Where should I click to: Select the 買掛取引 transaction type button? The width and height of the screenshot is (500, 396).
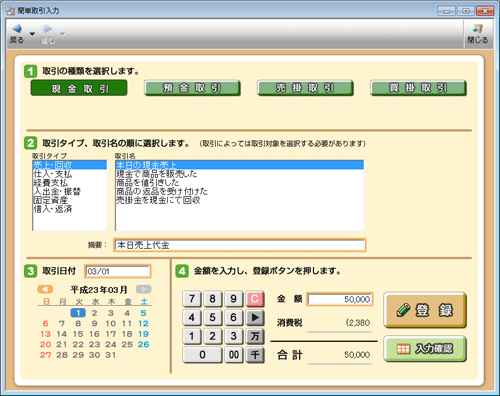(418, 88)
